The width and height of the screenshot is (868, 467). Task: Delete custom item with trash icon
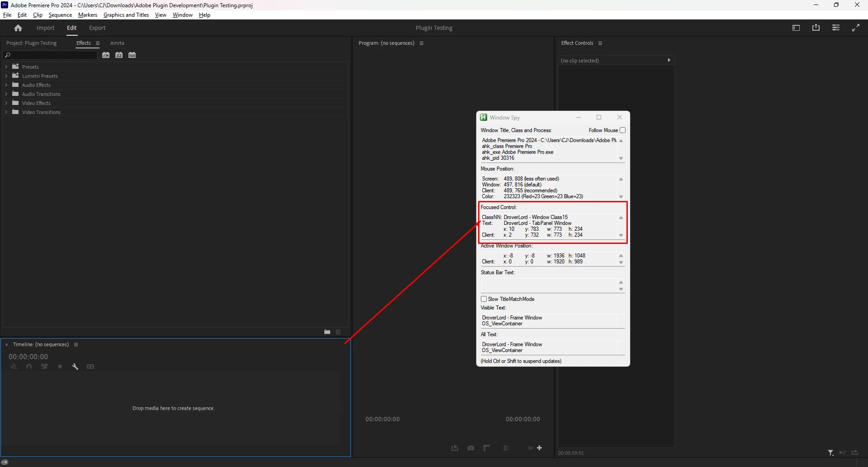point(338,332)
